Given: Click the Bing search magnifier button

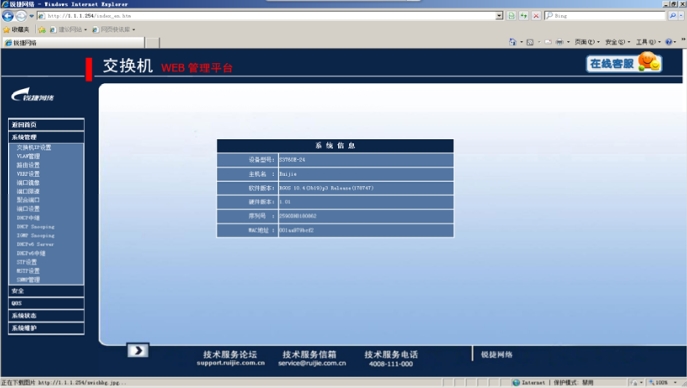Looking at the screenshot, I should (673, 16).
